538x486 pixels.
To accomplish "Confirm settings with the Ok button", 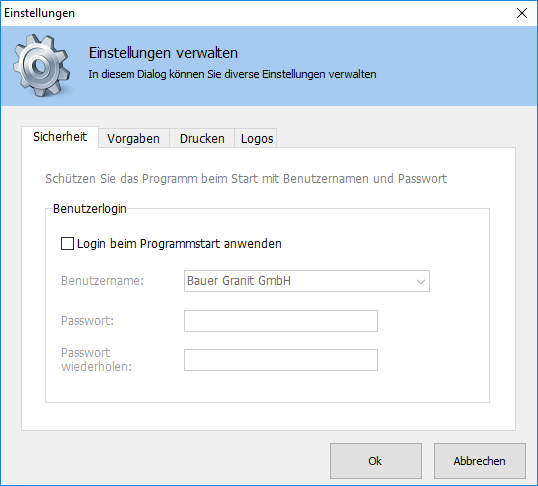I will point(376,461).
